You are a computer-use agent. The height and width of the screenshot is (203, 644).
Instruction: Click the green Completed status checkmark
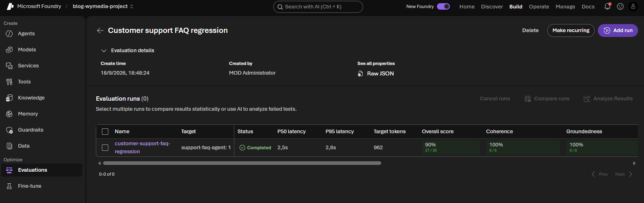(x=242, y=148)
